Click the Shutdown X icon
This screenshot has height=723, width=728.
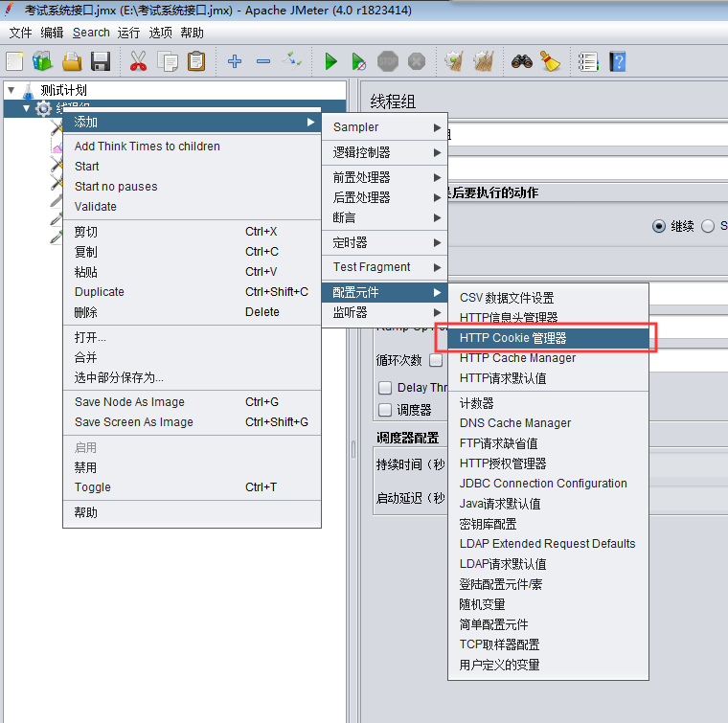(x=417, y=61)
